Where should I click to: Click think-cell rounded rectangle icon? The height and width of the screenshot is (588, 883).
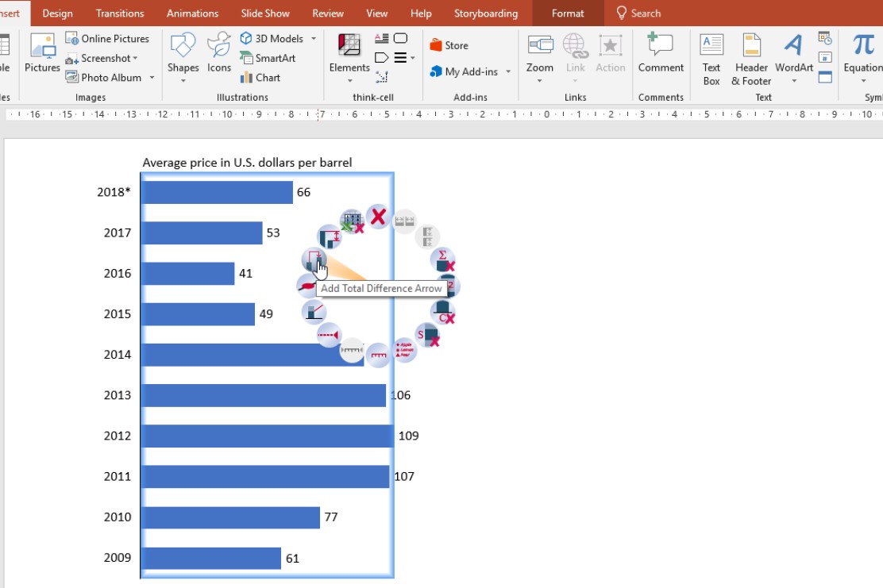400,38
